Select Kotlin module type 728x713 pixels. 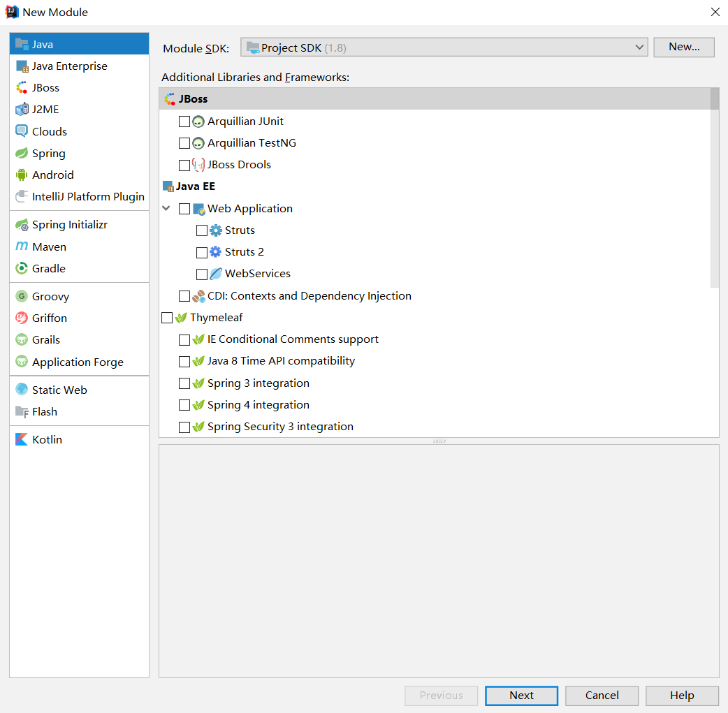(80, 439)
